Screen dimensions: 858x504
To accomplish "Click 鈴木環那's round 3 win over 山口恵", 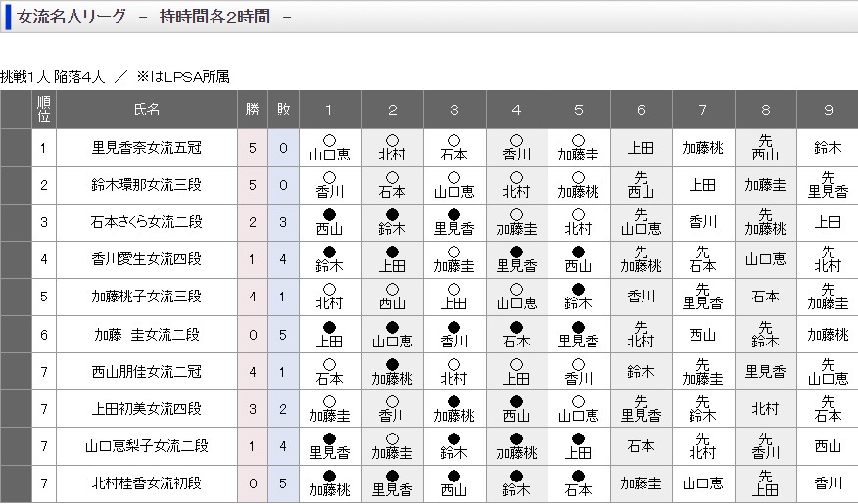I will point(454,185).
